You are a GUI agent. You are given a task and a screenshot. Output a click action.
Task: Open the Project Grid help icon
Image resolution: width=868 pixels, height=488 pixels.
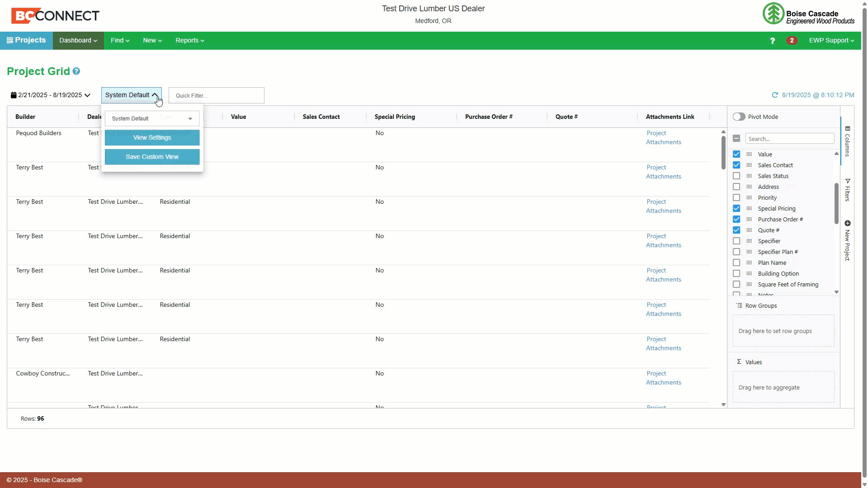[x=76, y=71]
